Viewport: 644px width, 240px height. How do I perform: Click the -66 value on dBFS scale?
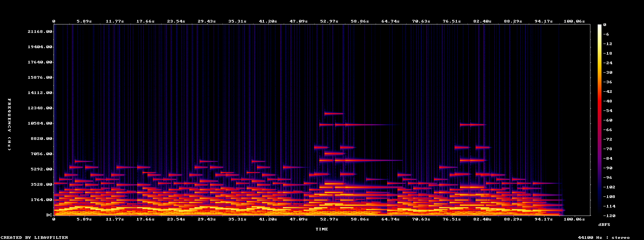[607, 130]
